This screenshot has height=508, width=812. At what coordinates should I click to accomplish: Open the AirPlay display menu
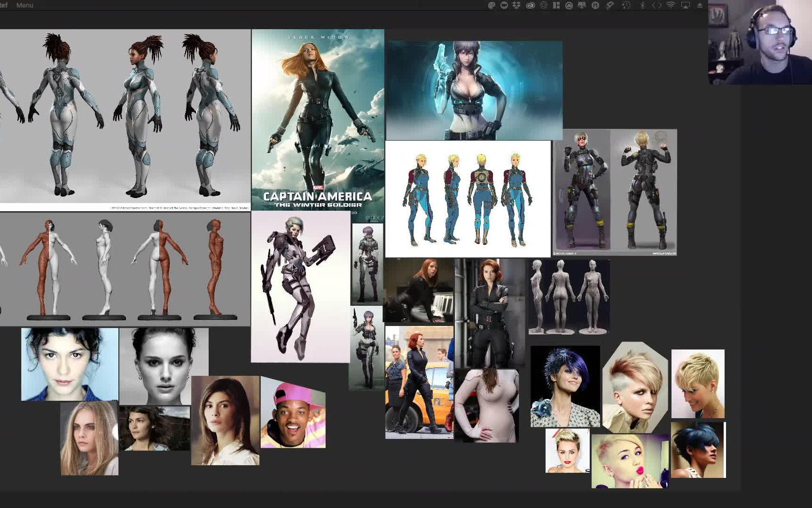[686, 5]
